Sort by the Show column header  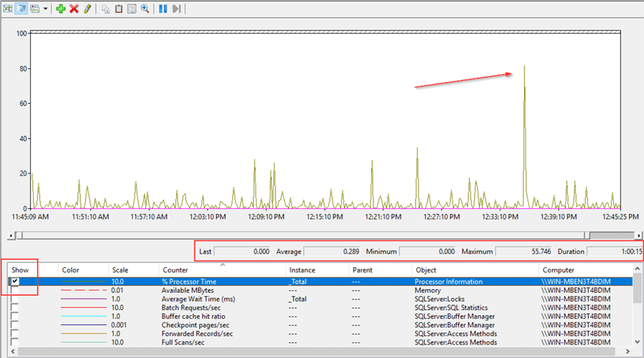(x=33, y=270)
